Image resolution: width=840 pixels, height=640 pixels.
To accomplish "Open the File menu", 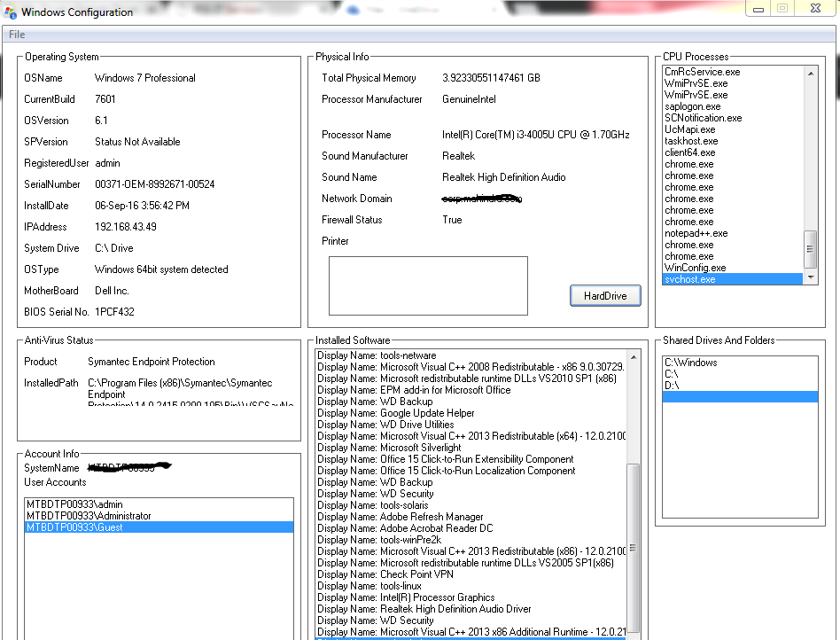I will (16, 34).
